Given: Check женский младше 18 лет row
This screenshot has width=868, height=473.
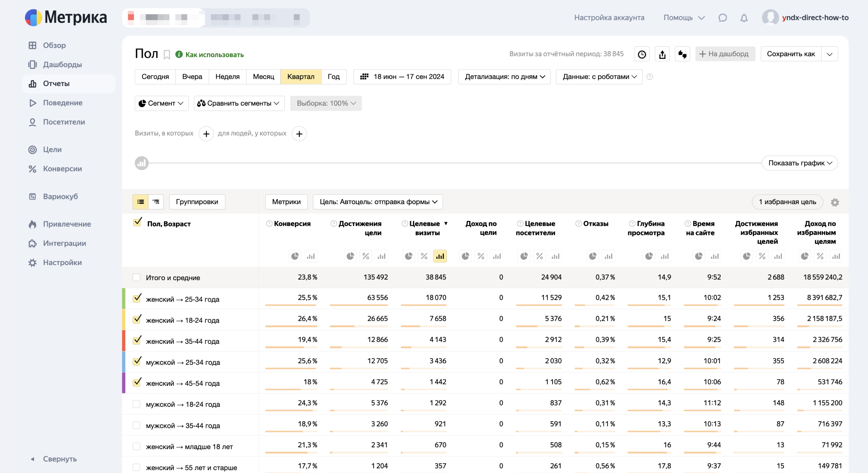Looking at the screenshot, I should [136, 446].
